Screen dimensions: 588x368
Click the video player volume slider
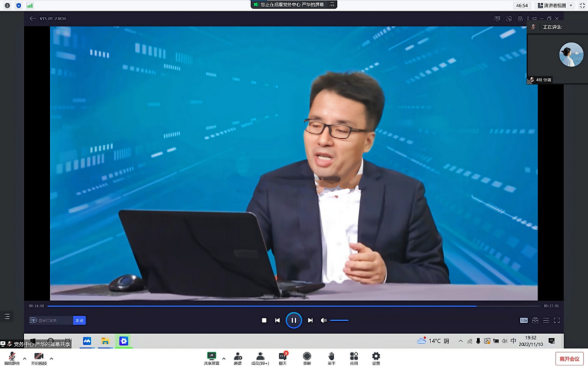339,320
